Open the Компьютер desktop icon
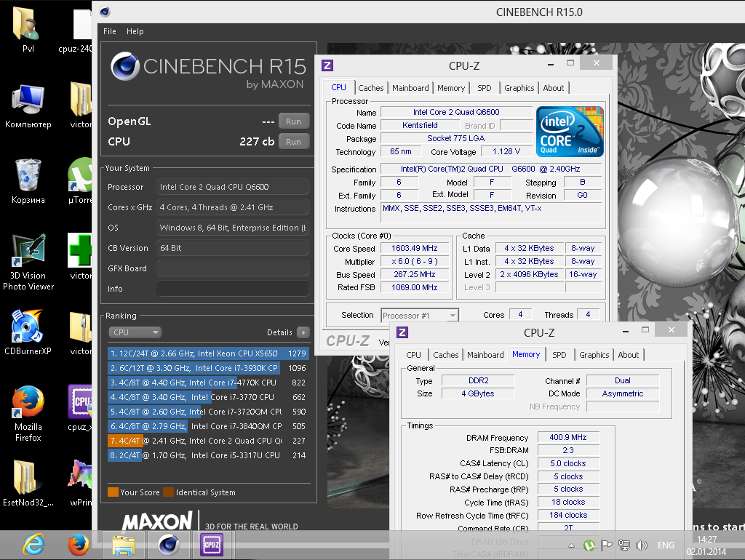 tap(28, 107)
